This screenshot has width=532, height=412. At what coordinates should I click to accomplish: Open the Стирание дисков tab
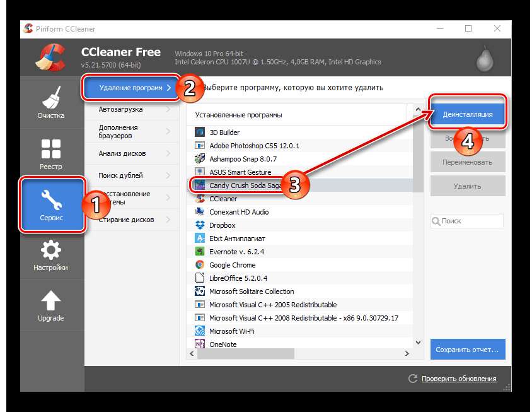[126, 220]
